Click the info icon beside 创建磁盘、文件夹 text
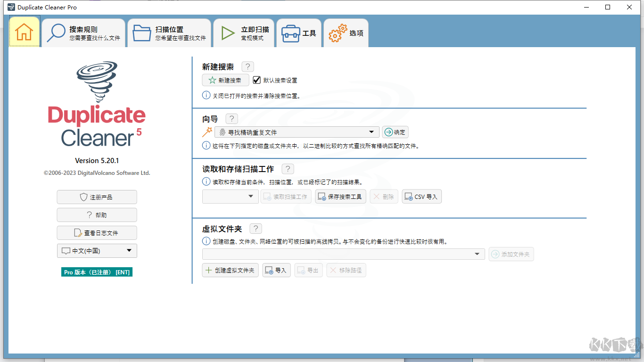The width and height of the screenshot is (644, 362). click(x=206, y=241)
